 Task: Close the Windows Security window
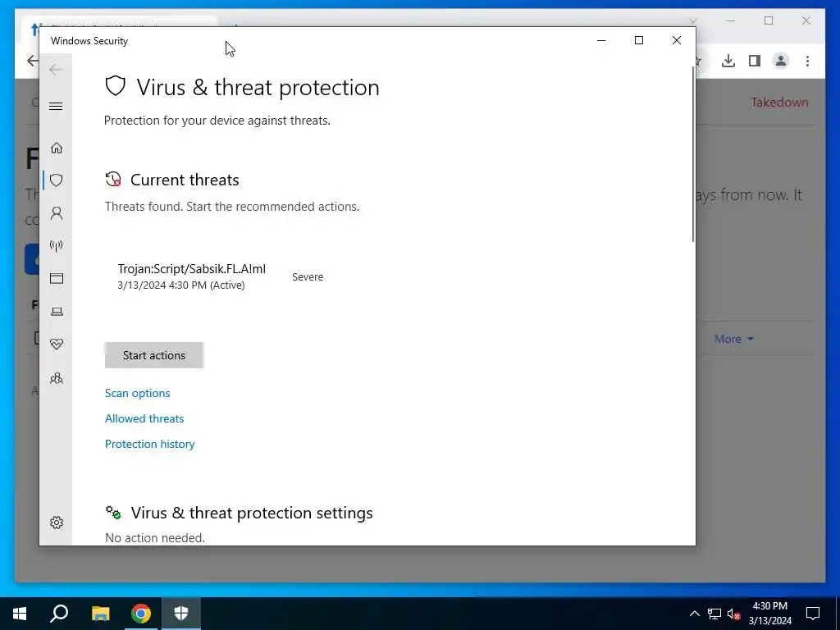tap(677, 40)
